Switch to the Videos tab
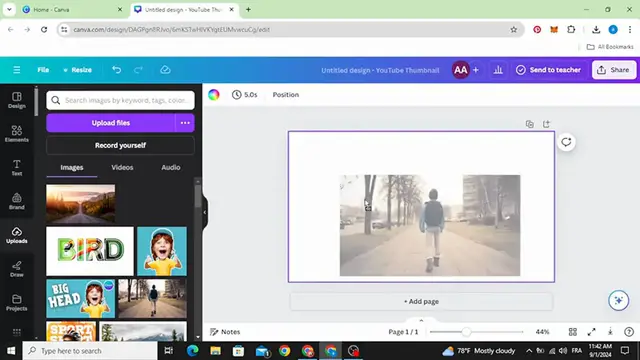This screenshot has width=640, height=360. [x=122, y=168]
